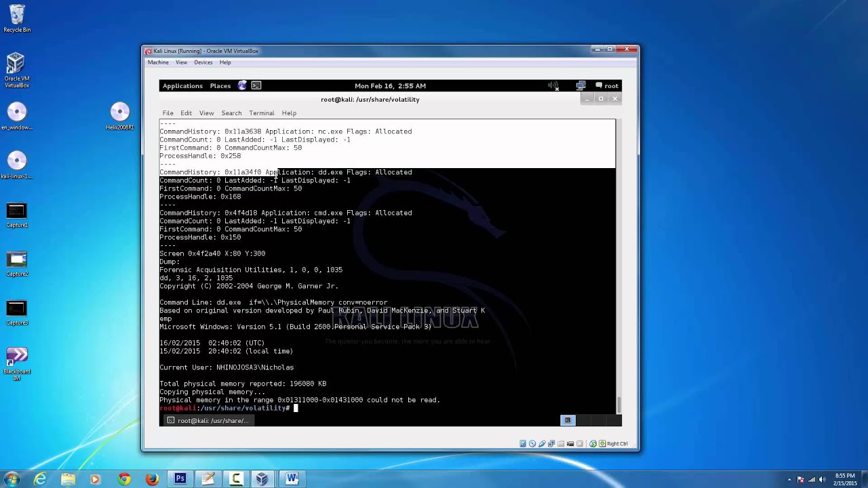868x488 pixels.
Task: Click 'Current User: NHINOJOSA3\Nicholas' text line
Action: click(226, 367)
